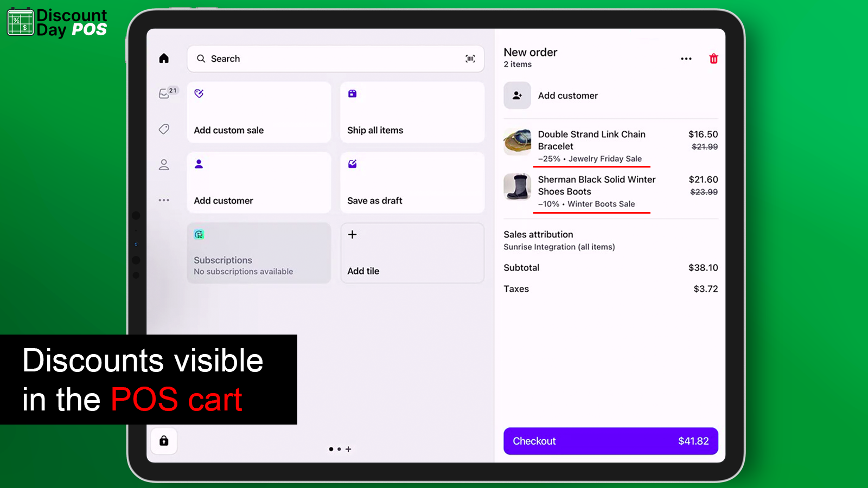Image resolution: width=868 pixels, height=488 pixels.
Task: Tap the winter boots product thumbnail
Action: [x=517, y=187]
